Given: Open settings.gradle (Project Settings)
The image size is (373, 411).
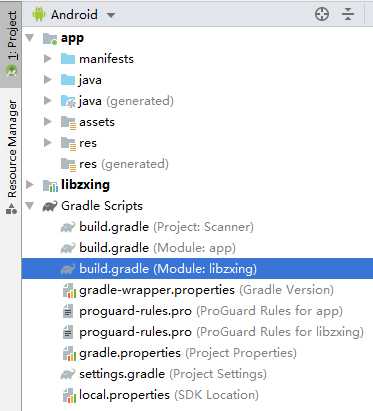Looking at the screenshot, I should click(173, 374).
